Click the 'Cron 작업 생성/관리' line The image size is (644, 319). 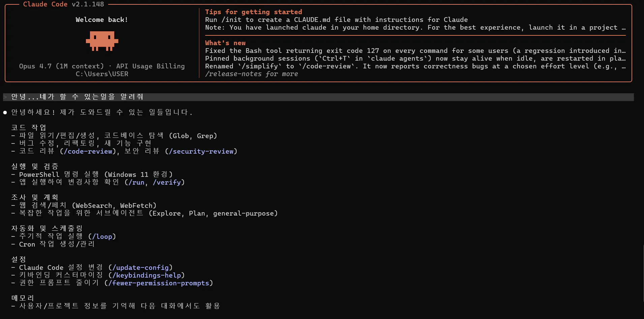click(x=53, y=244)
